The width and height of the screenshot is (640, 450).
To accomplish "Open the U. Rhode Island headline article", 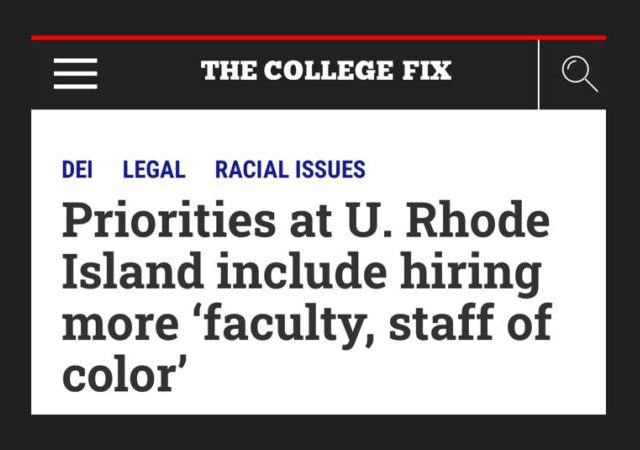I will 307,297.
